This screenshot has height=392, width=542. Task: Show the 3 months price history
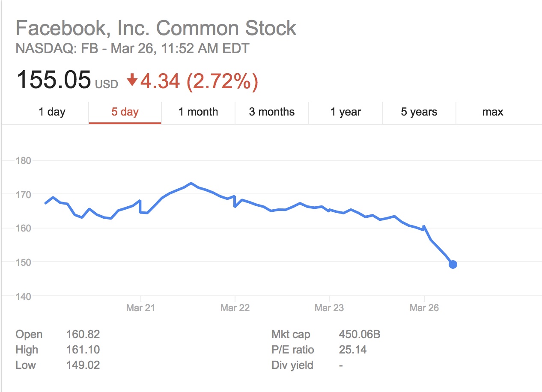[x=272, y=112]
